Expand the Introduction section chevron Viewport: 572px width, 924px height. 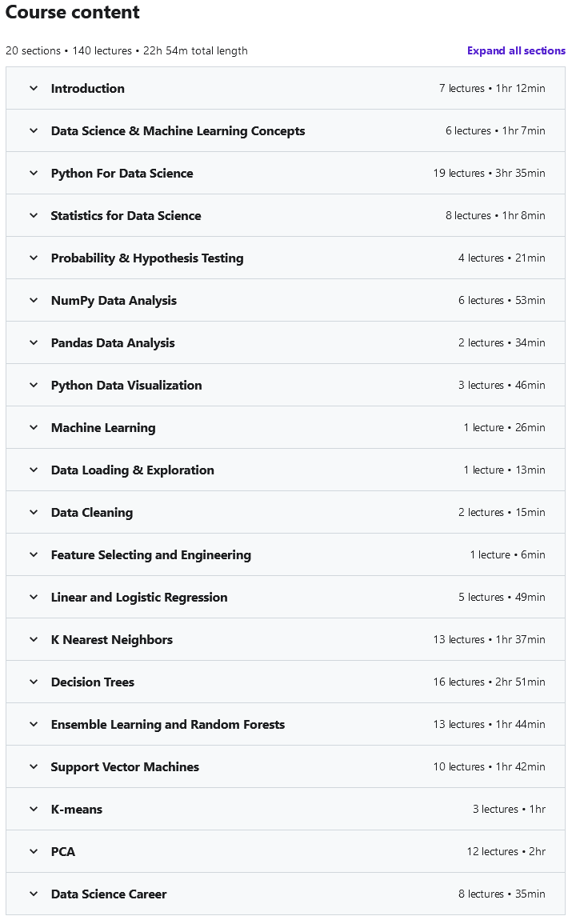[x=34, y=89]
